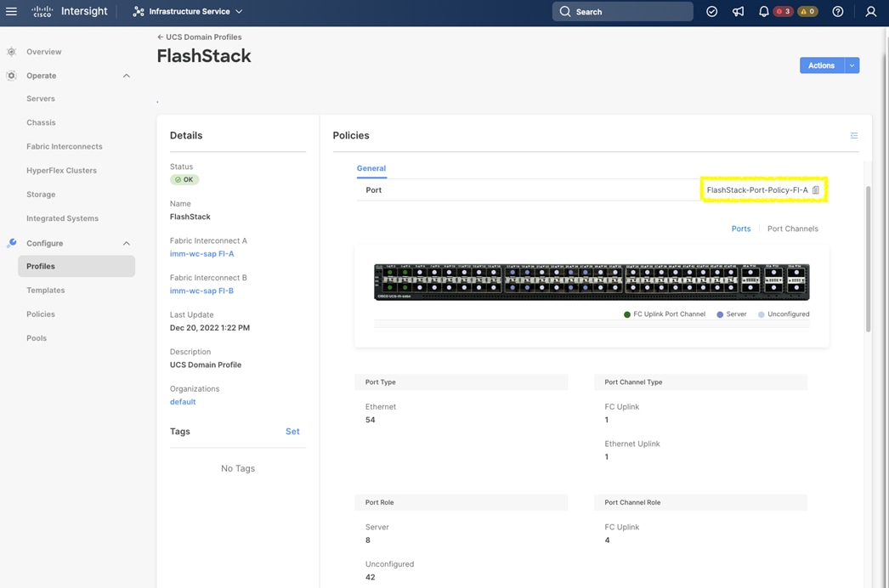
Task: Click the Cisco Intersight logo
Action: pos(69,11)
